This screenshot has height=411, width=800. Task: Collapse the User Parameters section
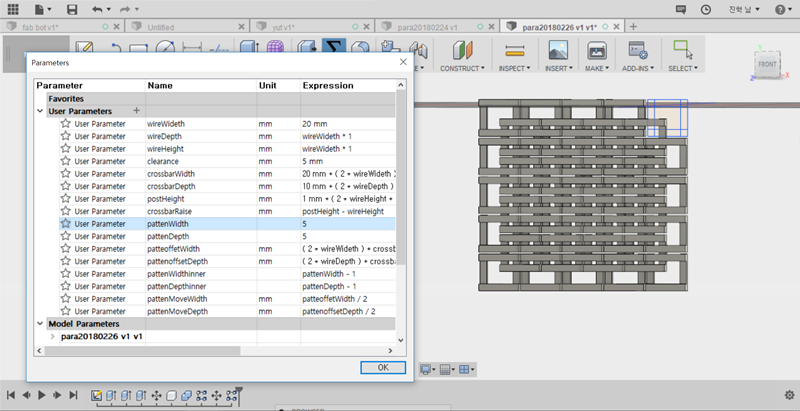(42, 111)
